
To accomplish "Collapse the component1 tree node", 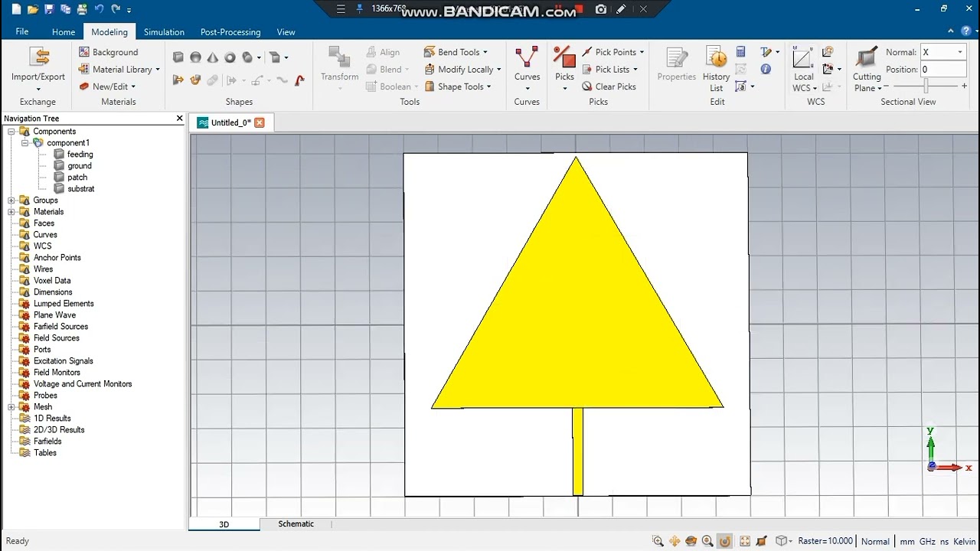I will (24, 143).
